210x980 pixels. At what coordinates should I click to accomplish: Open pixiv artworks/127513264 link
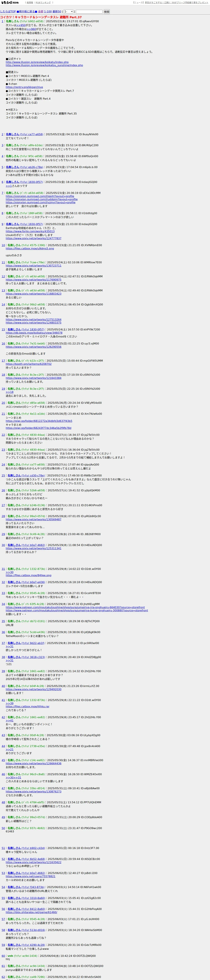pos(34,320)
